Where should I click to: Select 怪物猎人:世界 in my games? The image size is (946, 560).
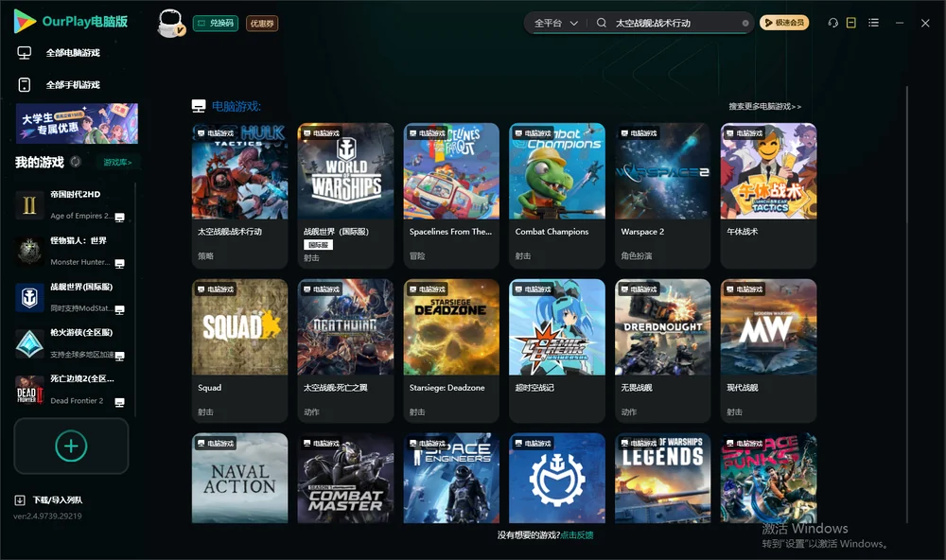71,251
